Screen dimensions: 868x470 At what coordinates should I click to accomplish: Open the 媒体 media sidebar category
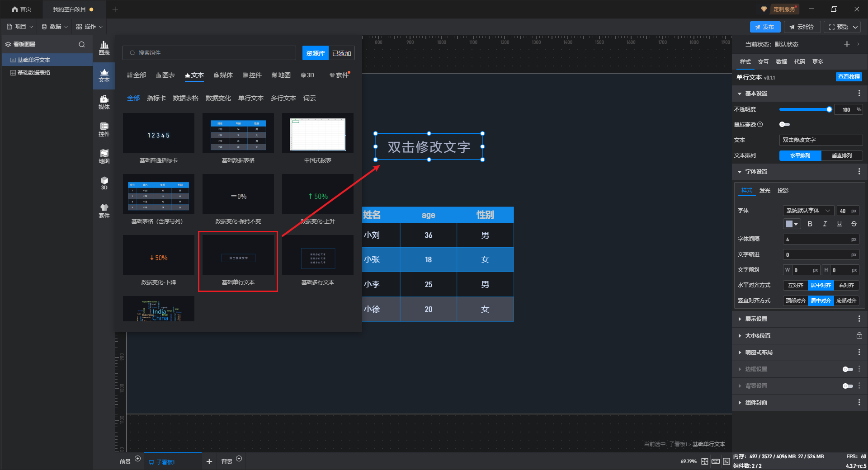(x=104, y=102)
